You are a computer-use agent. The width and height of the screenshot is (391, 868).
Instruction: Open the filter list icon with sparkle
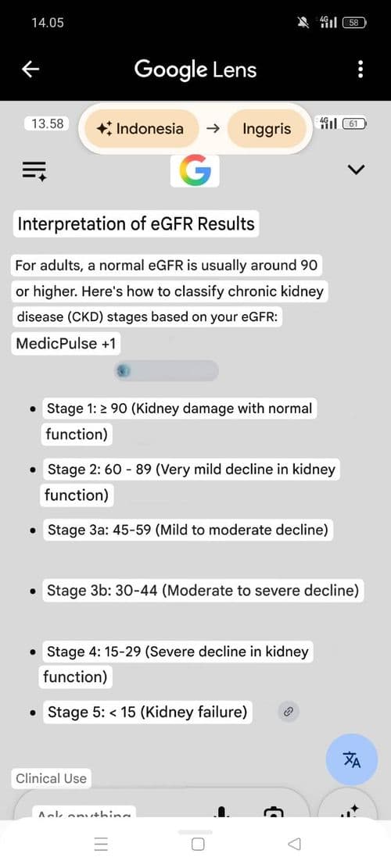tap(34, 170)
